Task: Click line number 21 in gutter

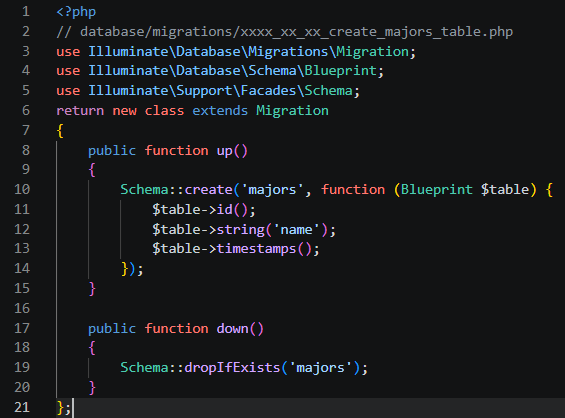Action: click(22, 408)
